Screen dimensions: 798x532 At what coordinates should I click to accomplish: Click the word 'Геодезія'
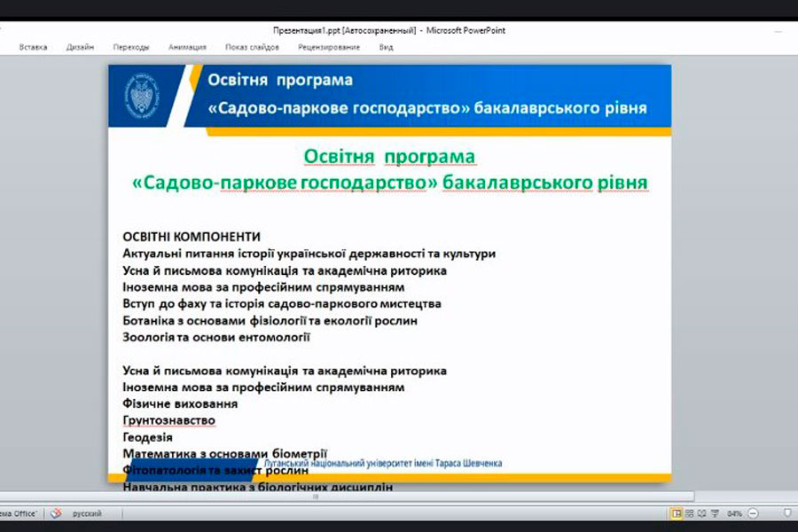pyautogui.click(x=147, y=437)
